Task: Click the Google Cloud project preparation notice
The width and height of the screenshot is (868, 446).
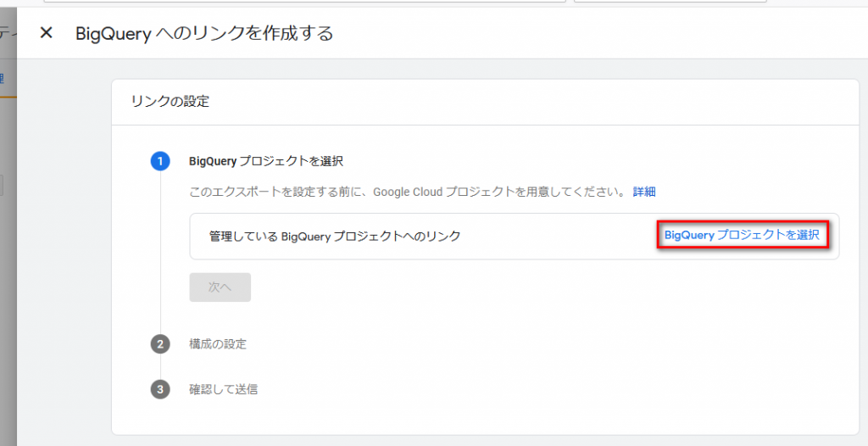Action: tap(409, 192)
